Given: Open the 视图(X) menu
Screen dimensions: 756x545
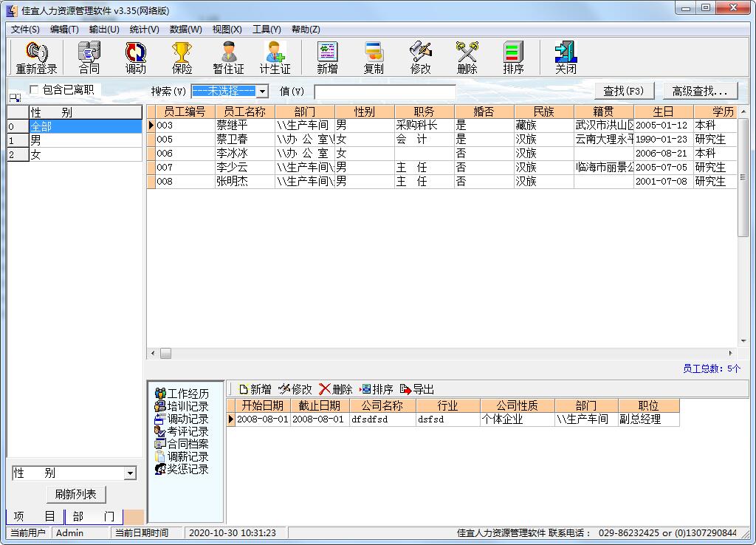Looking at the screenshot, I should pyautogui.click(x=227, y=30).
